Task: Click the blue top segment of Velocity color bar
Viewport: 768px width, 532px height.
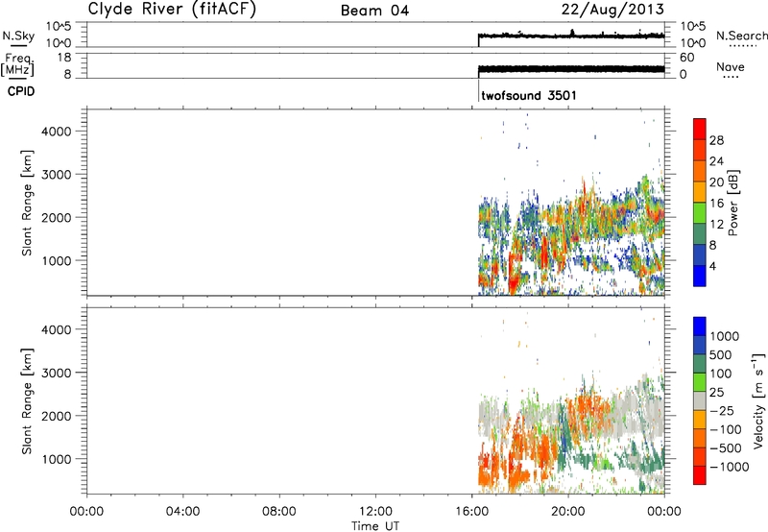Action: (700, 326)
